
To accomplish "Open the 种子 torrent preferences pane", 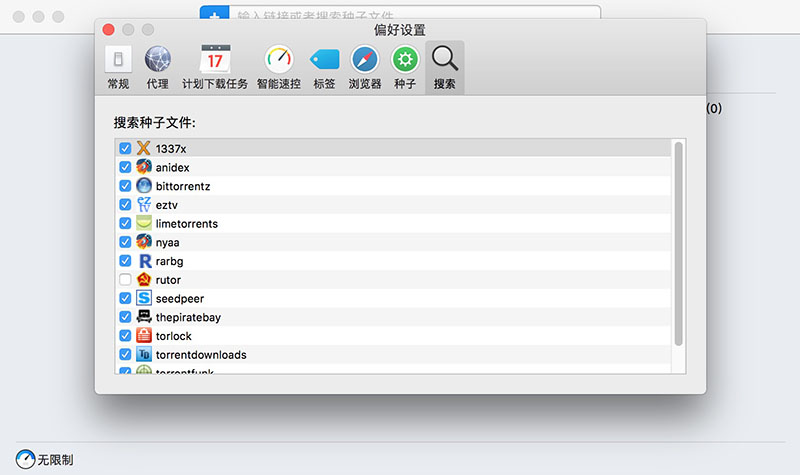I will click(405, 68).
